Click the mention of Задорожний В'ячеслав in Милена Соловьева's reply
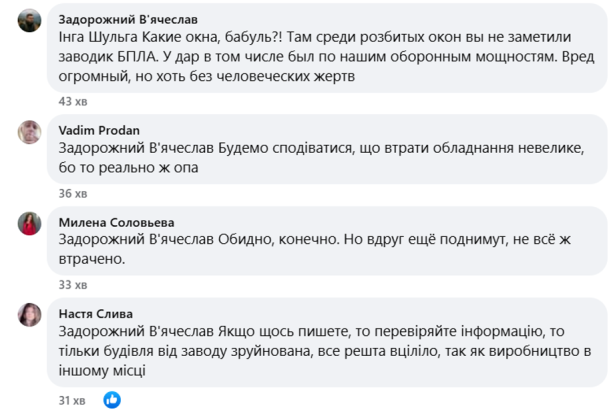The height and width of the screenshot is (410, 615). point(136,239)
